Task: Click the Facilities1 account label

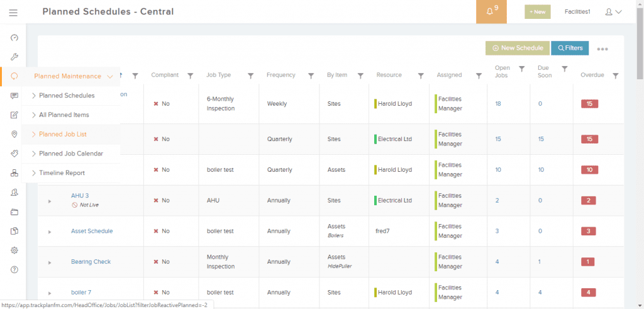Action: pos(577,12)
